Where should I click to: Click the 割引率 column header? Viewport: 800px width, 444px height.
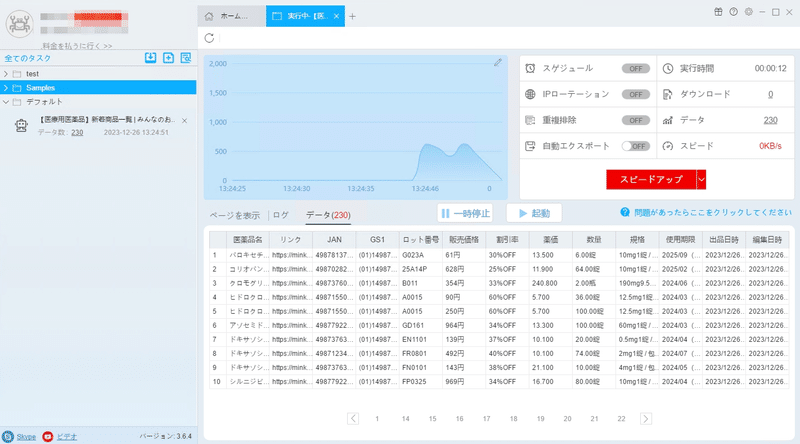[x=507, y=239]
